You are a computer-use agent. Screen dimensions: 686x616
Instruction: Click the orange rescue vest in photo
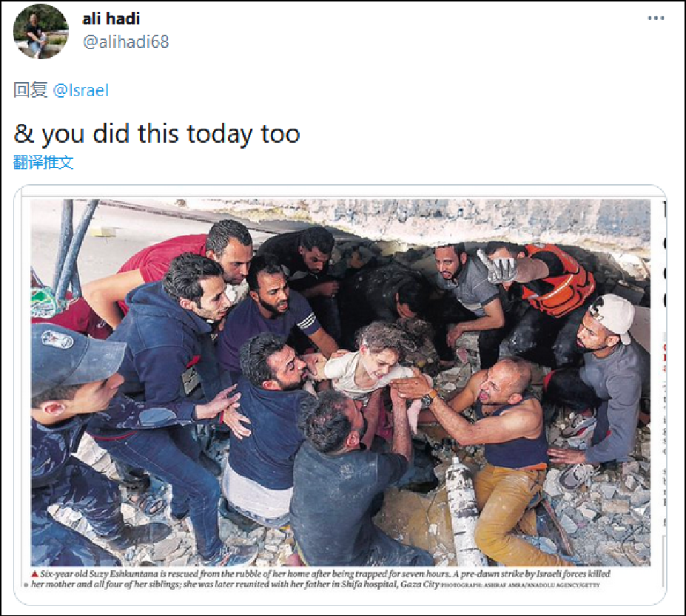click(556, 280)
